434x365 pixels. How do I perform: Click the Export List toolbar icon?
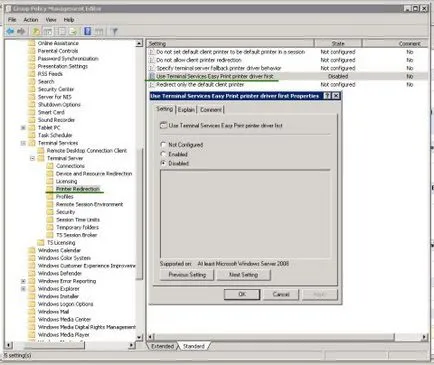click(x=73, y=32)
